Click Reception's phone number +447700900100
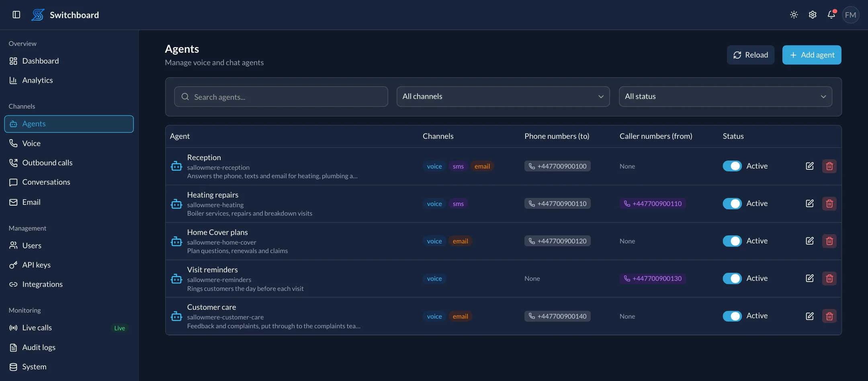 [557, 166]
